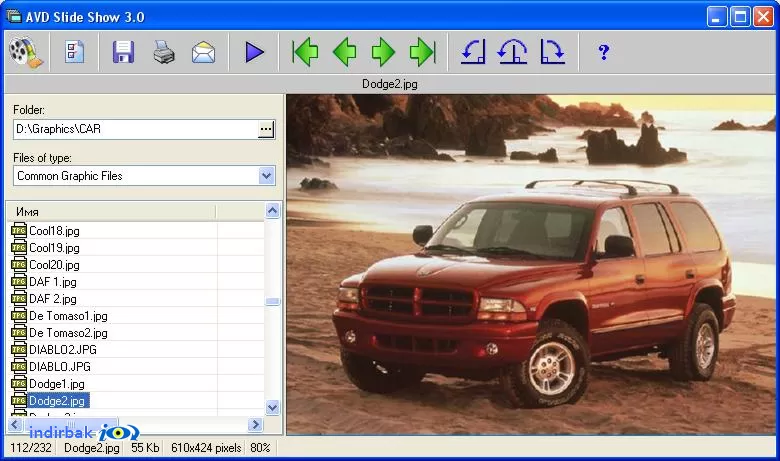Click the file list scroll down arrow
The height and width of the screenshot is (461, 780).
click(x=272, y=408)
